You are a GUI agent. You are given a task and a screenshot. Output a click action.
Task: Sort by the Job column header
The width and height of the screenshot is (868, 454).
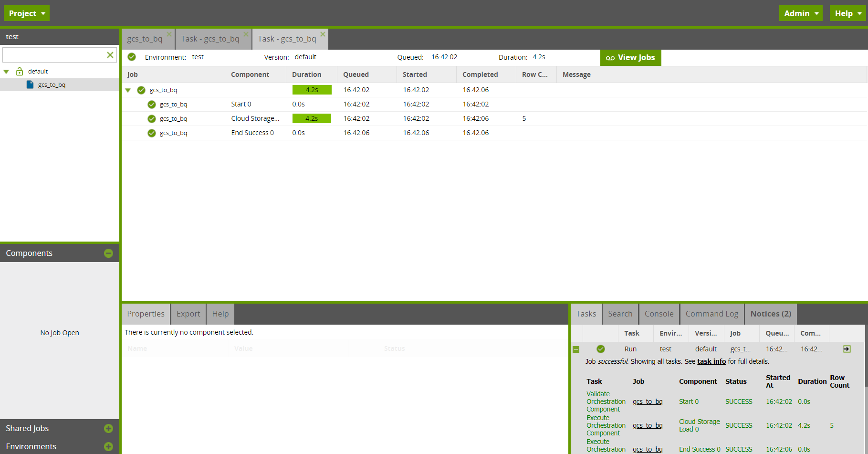pyautogui.click(x=173, y=74)
